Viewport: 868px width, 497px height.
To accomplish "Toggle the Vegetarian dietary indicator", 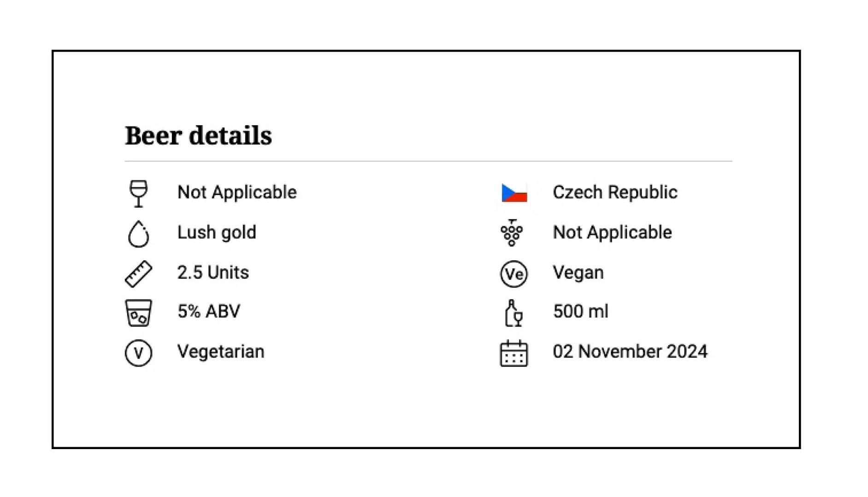I will pos(220,352).
